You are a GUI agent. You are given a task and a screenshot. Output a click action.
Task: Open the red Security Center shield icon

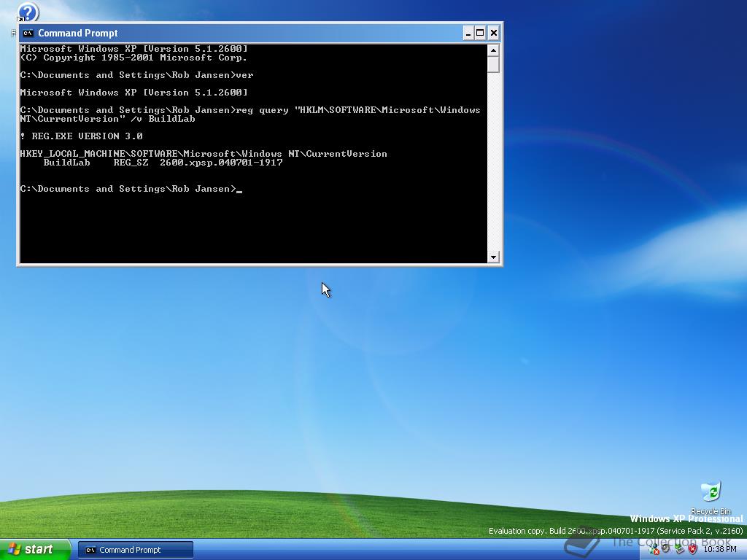(693, 549)
